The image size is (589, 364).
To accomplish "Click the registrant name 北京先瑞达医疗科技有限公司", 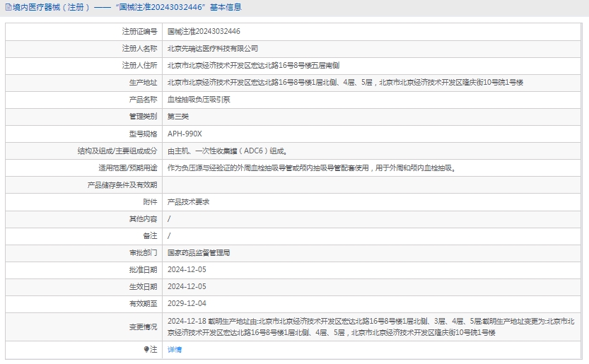I will pos(212,49).
